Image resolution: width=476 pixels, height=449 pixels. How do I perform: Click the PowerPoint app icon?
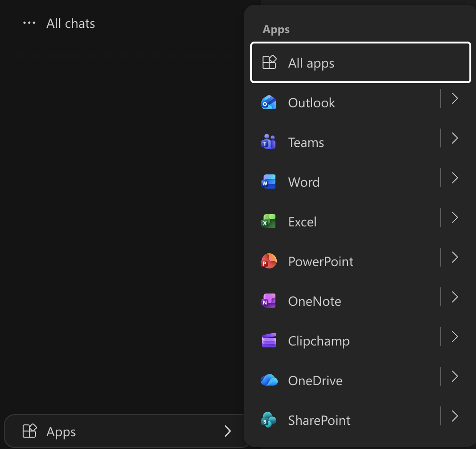coord(269,261)
